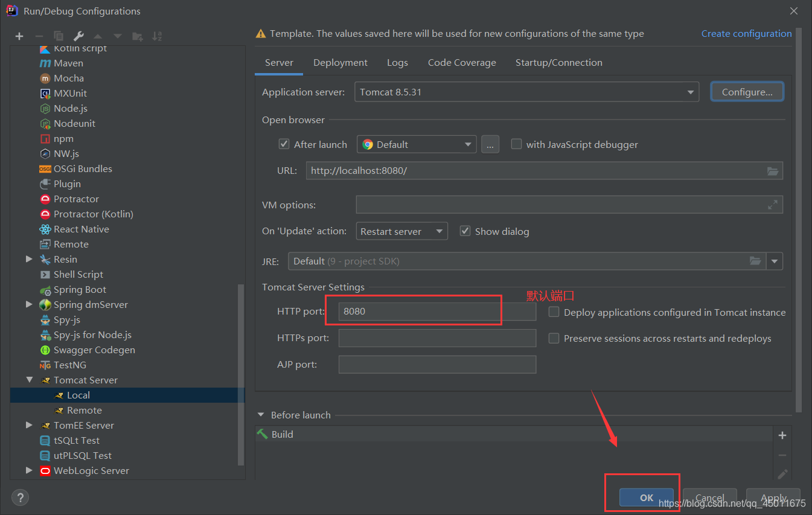812x515 pixels.
Task: Enable Deploy applications configured in Tomcat instance
Action: pos(554,312)
